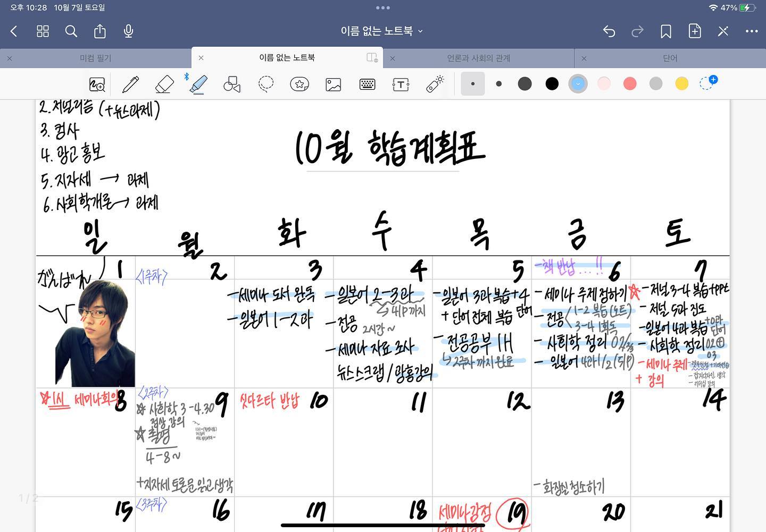Select the Image insert tool

334,85
